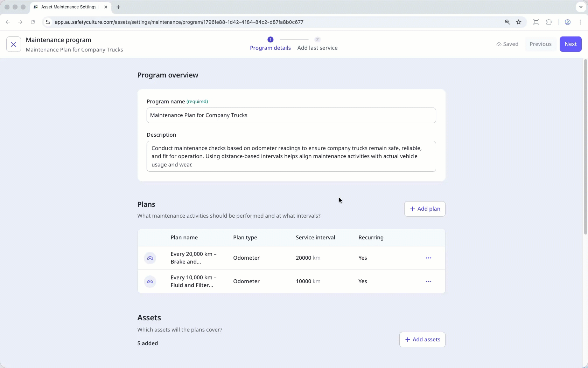This screenshot has height=368, width=588.
Task: Open the 'Every 20,000 km – Brake and...' plan
Action: 194,258
